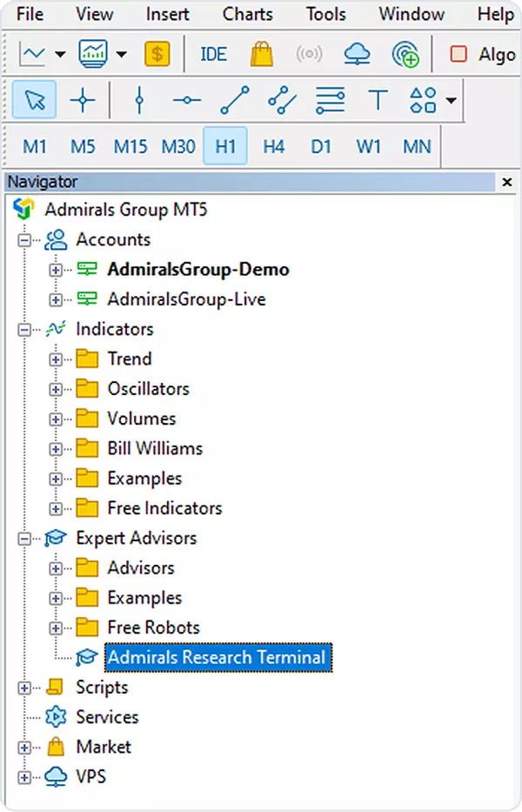Click the Expert Advisors graduation cap icon
Image resolution: width=522 pixels, height=812 pixels.
[x=56, y=538]
